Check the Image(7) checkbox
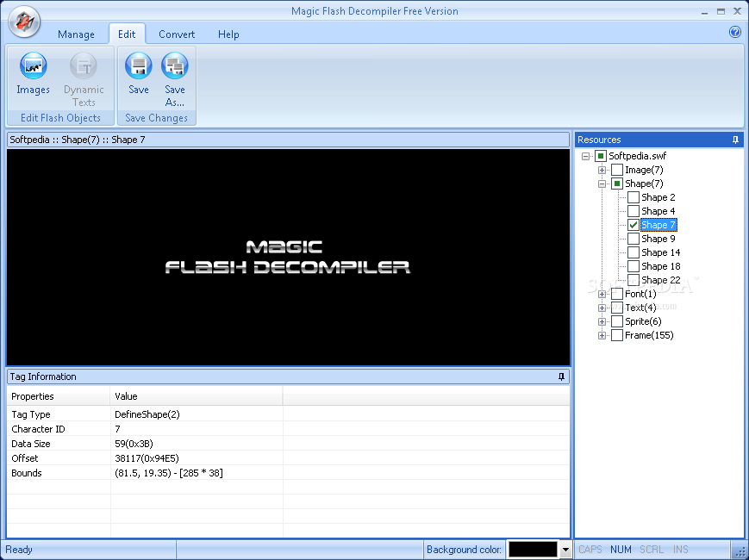 point(617,170)
